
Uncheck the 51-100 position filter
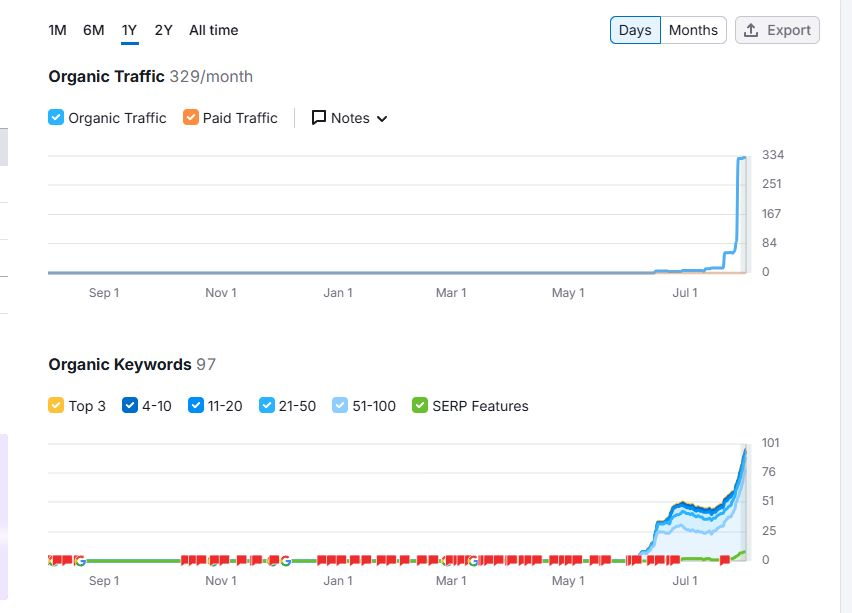coord(338,405)
